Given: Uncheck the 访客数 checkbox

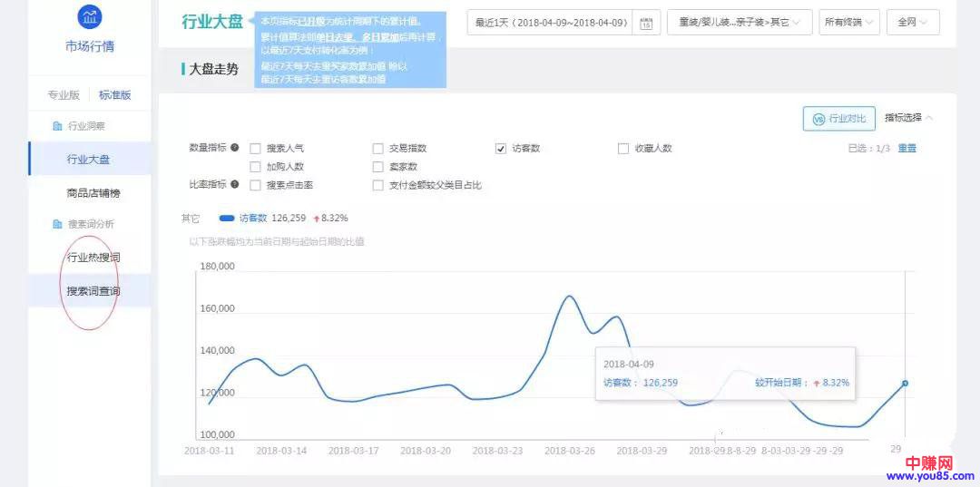Looking at the screenshot, I should tap(501, 149).
